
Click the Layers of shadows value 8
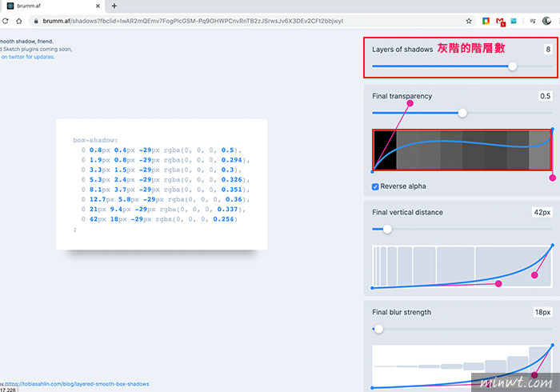pos(548,50)
